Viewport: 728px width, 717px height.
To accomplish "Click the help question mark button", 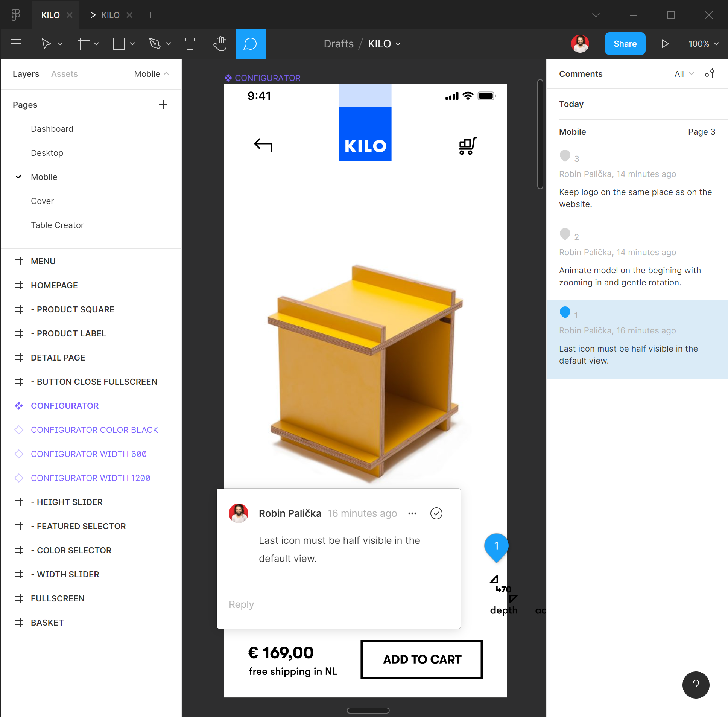I will (x=695, y=685).
